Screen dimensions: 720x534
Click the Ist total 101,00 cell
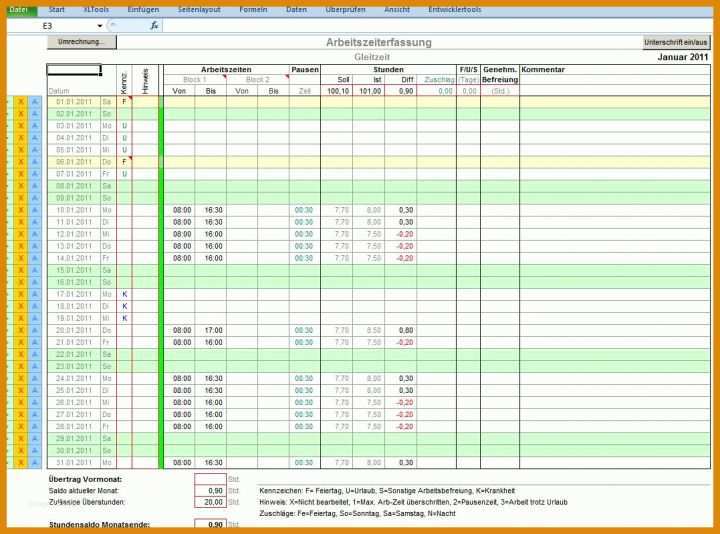(x=369, y=91)
